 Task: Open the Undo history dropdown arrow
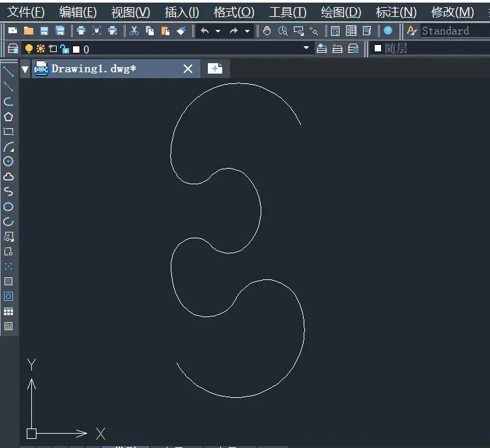pyautogui.click(x=218, y=31)
